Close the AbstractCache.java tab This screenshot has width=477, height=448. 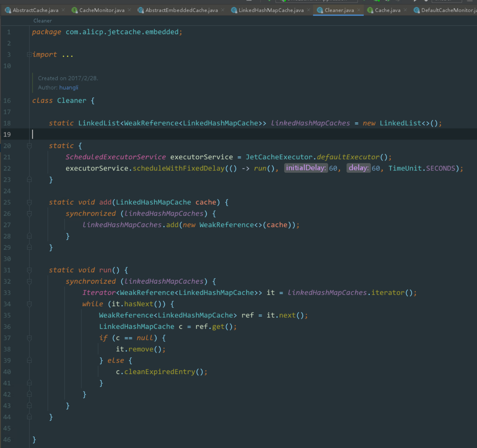click(x=63, y=10)
